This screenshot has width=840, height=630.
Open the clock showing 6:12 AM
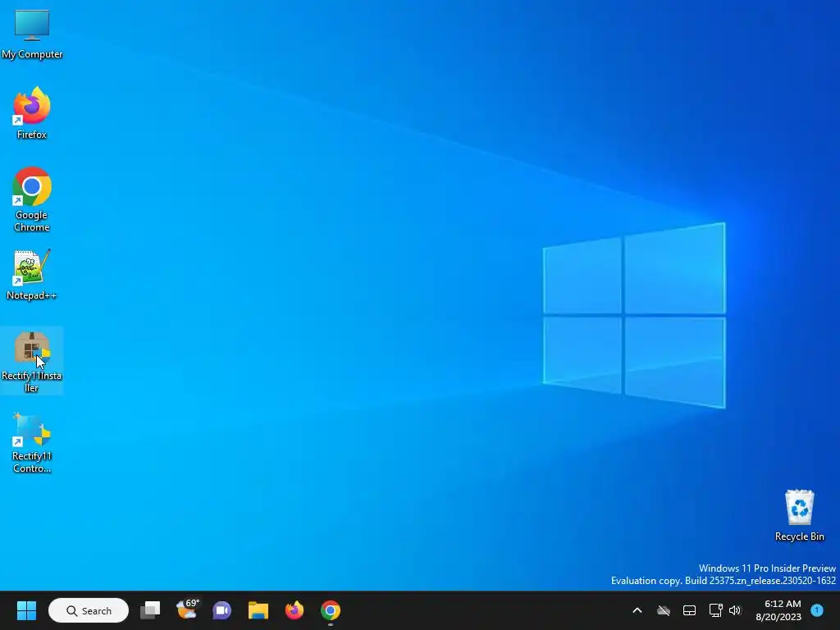[778, 610]
